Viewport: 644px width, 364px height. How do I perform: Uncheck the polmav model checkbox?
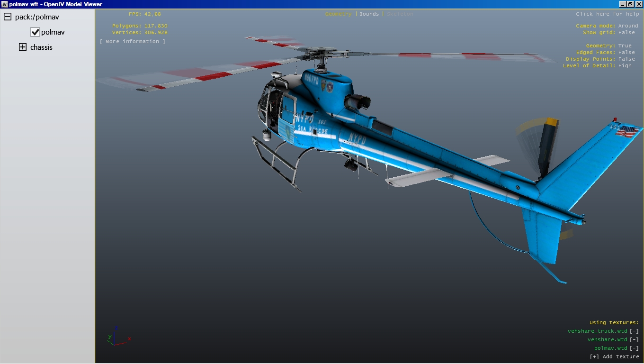click(35, 32)
